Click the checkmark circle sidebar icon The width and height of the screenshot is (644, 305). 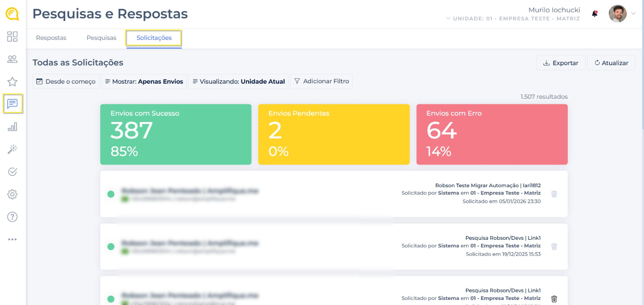click(12, 172)
